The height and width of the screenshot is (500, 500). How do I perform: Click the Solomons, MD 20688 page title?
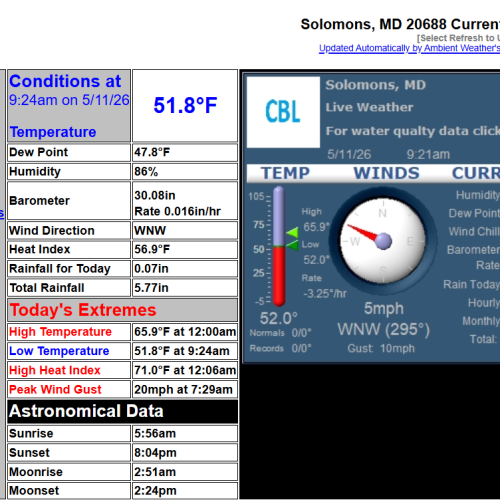(400, 24)
